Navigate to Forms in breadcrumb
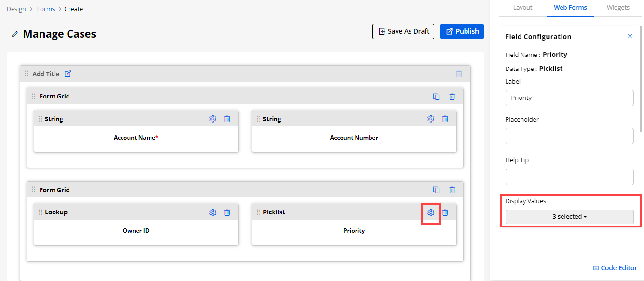The width and height of the screenshot is (644, 281). [46, 9]
